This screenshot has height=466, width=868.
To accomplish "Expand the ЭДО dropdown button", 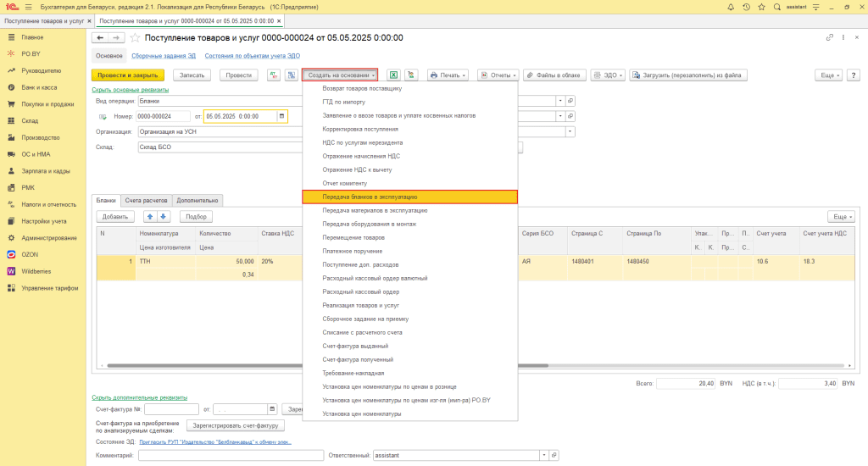I will 608,75.
